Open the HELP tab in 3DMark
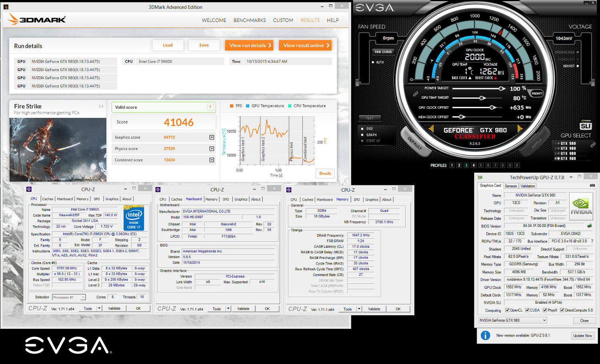 pos(333,20)
